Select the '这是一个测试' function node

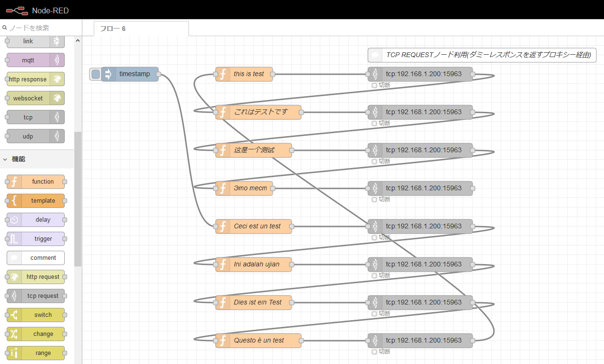point(254,150)
